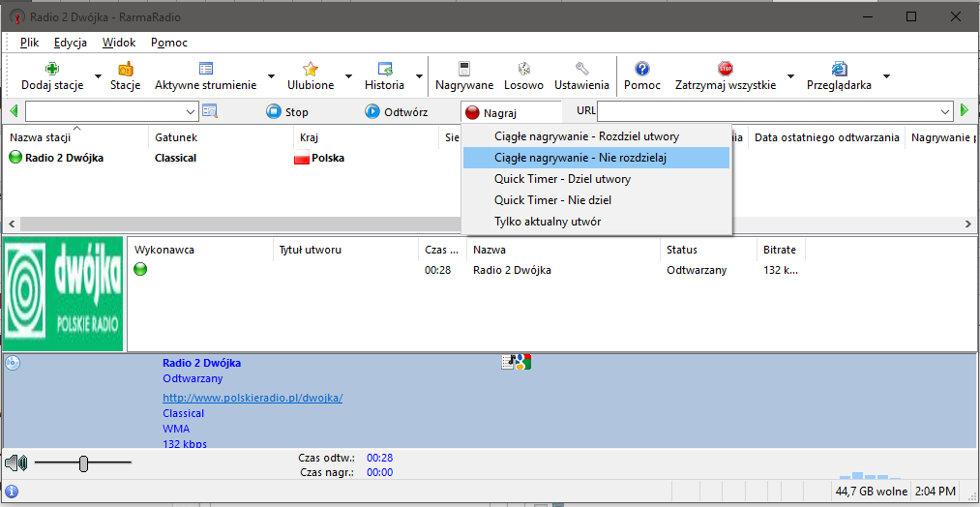Screen dimensions: 980x507
Task: Pick a random station with Losowo
Action: tap(523, 69)
